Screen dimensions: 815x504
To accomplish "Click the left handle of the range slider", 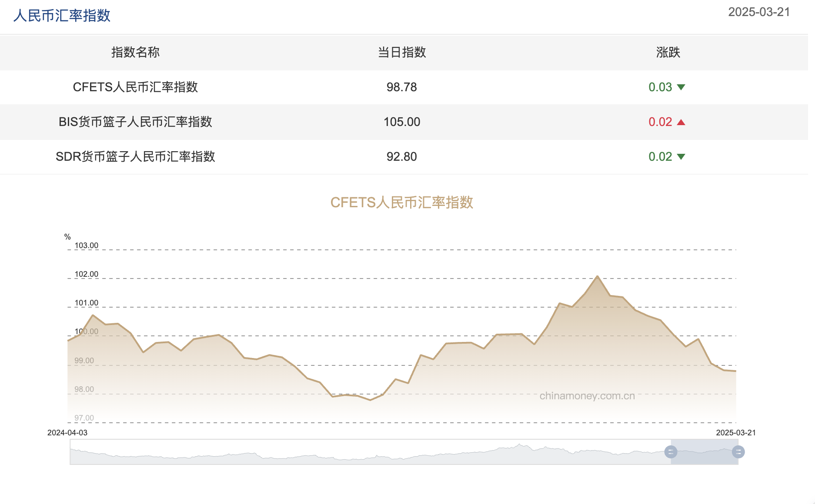I will coord(671,452).
